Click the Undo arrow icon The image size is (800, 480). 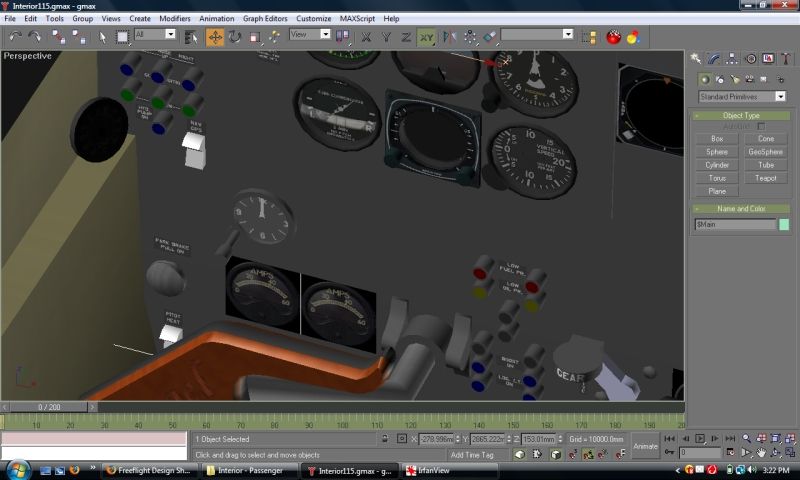(15, 37)
